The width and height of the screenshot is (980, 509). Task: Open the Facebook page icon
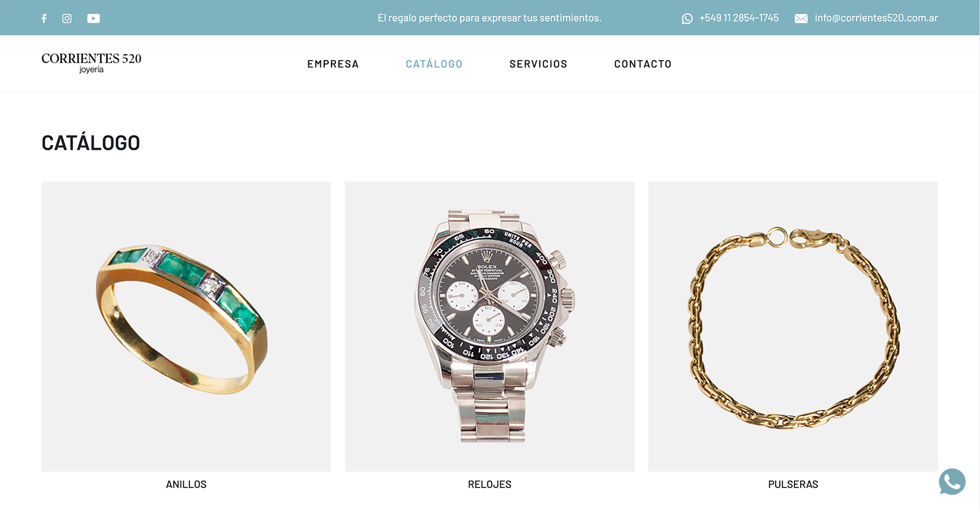pyautogui.click(x=44, y=18)
